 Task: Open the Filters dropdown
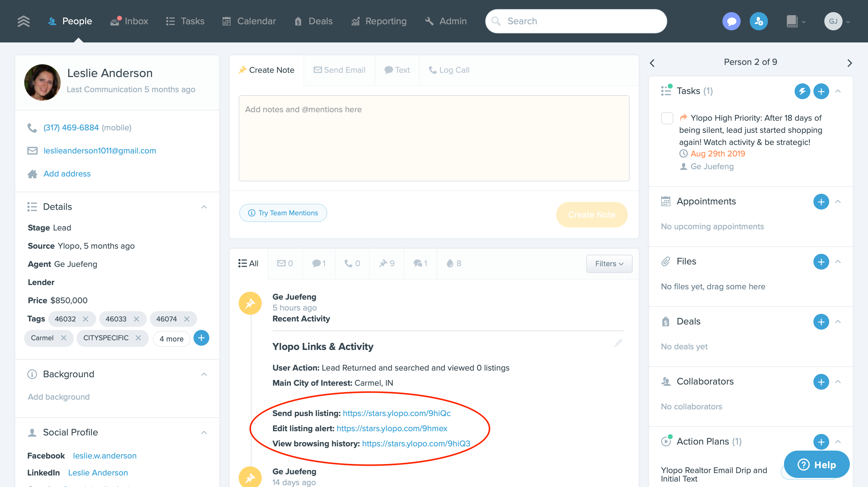[609, 264]
